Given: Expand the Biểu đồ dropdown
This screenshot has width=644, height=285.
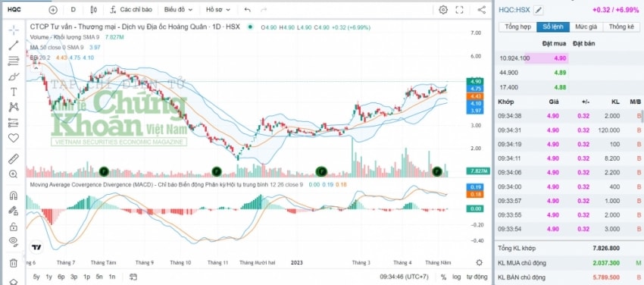Looking at the screenshot, I should (x=177, y=10).
